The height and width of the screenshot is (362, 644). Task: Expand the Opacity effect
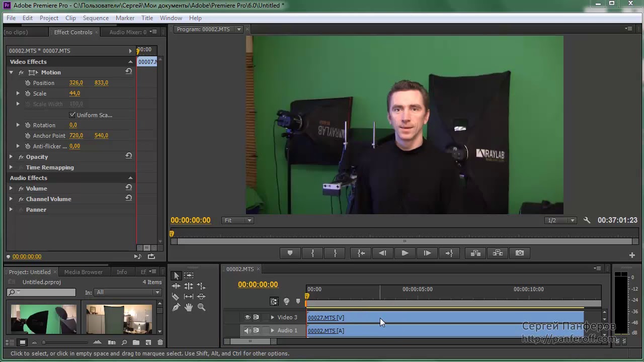11,157
